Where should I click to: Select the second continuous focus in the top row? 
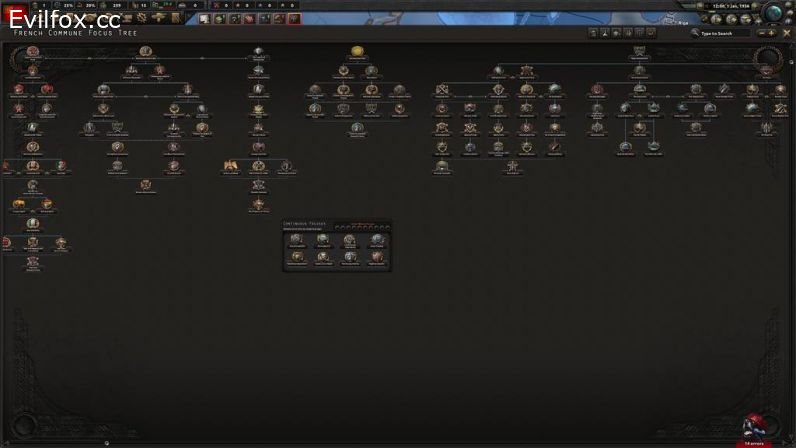[x=323, y=240]
